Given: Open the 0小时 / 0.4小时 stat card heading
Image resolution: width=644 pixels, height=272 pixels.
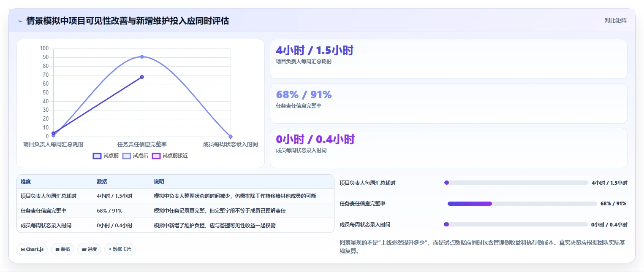Looking at the screenshot, I should point(315,139).
